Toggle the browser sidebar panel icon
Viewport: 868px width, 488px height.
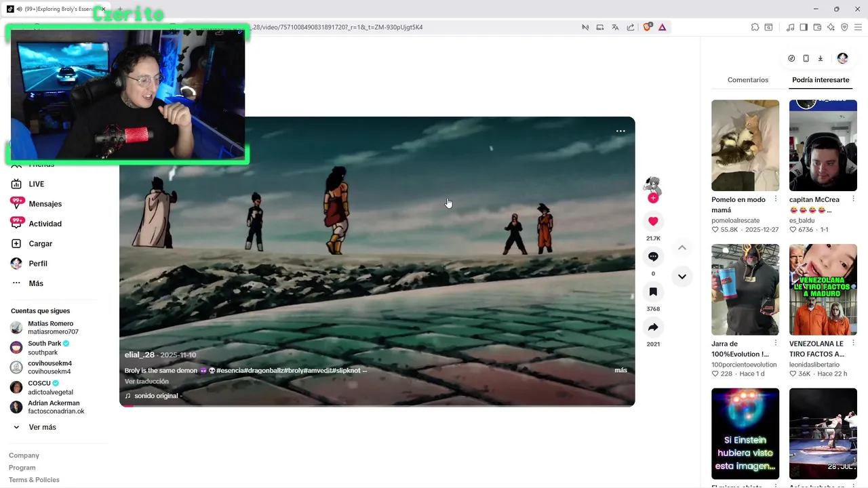[804, 27]
